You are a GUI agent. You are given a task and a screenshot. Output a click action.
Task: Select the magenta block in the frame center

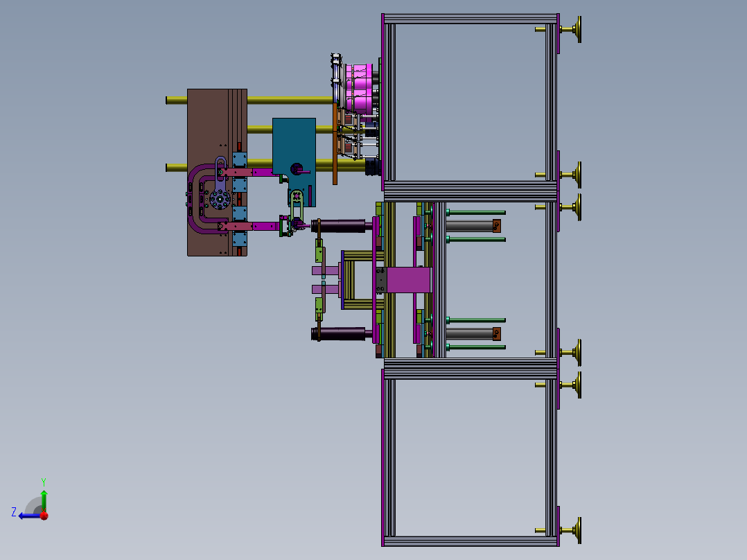(x=408, y=280)
